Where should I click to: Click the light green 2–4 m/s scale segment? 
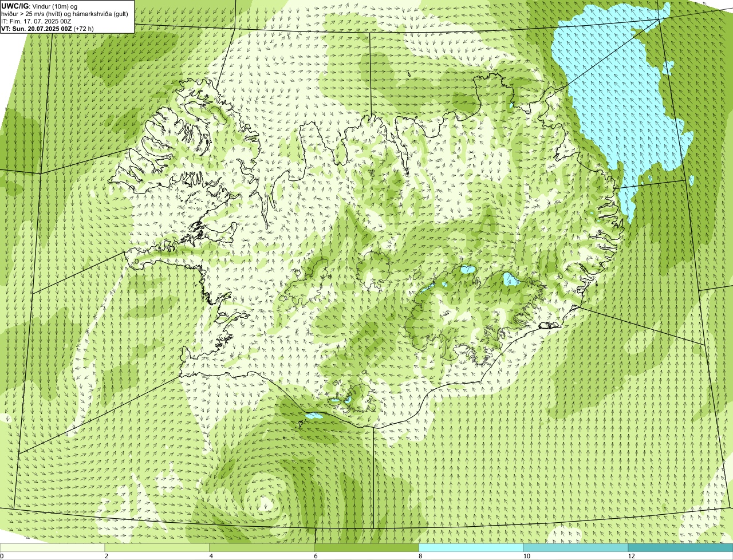[x=157, y=548]
